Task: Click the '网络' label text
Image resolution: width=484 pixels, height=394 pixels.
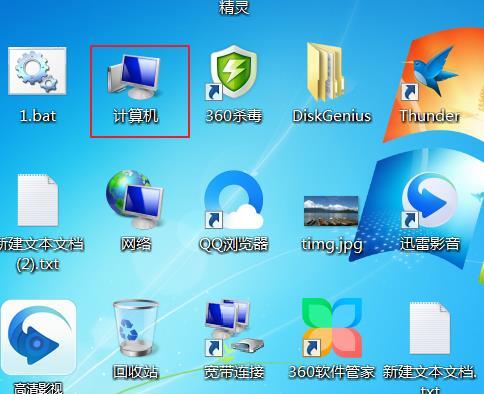Action: click(x=136, y=244)
